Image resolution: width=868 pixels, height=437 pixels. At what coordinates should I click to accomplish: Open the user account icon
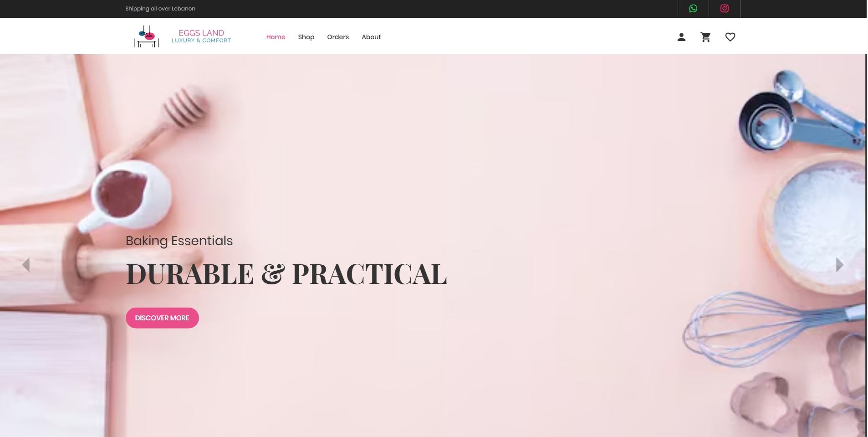[x=681, y=37]
